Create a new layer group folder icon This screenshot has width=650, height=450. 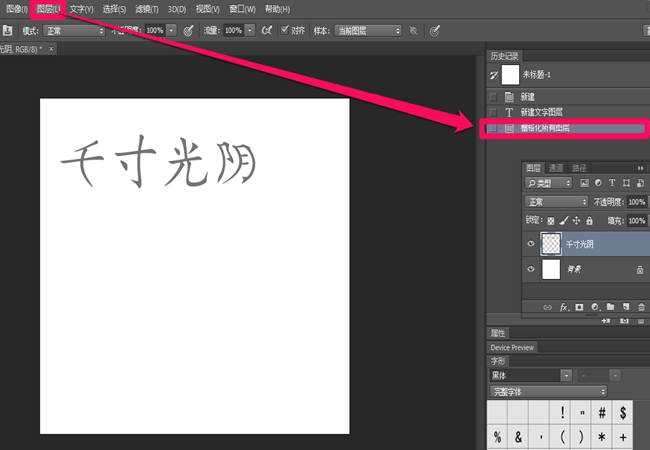[x=611, y=307]
